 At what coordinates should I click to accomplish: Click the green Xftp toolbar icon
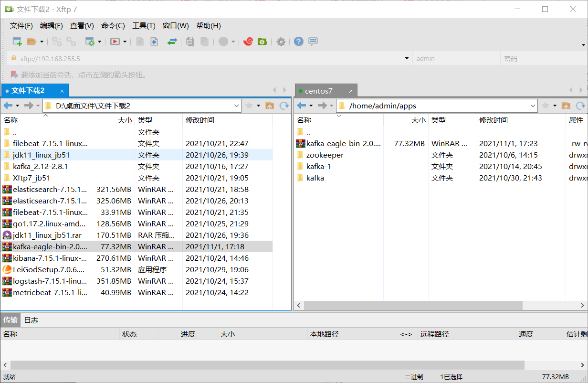[x=262, y=42]
